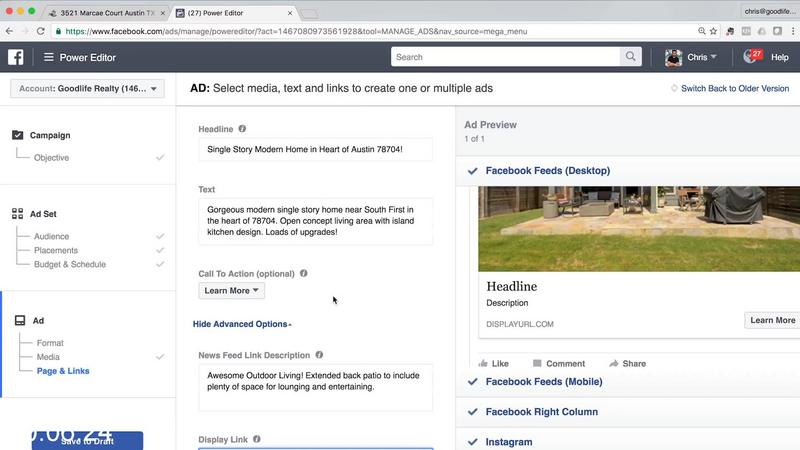Go to the Audience step
This screenshot has height=450, width=800.
pos(52,236)
